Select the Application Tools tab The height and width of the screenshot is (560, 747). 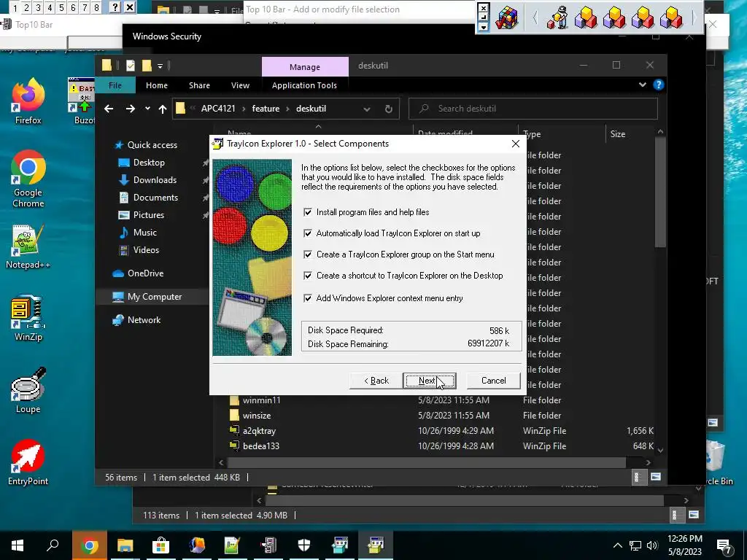304,85
